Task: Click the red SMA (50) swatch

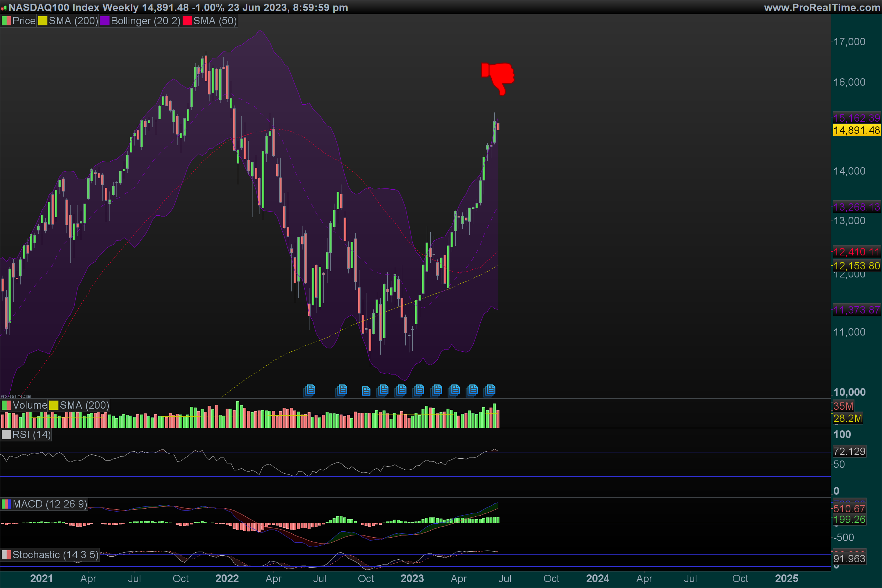Action: point(187,21)
